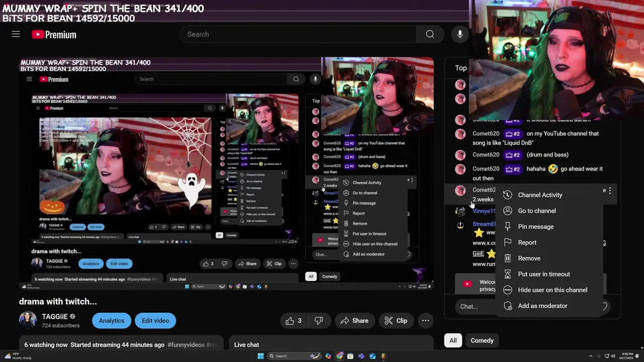Dislike the video with thumbs down
This screenshot has width=644, height=362.
[318, 321]
